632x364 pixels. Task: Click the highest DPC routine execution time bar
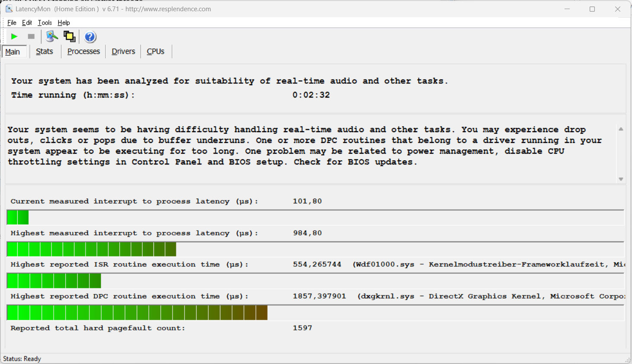click(137, 313)
